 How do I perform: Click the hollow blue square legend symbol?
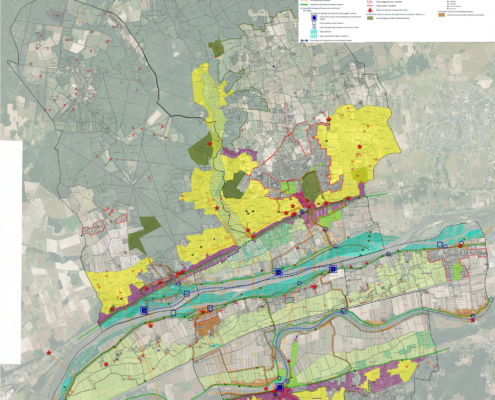pyautogui.click(x=314, y=23)
